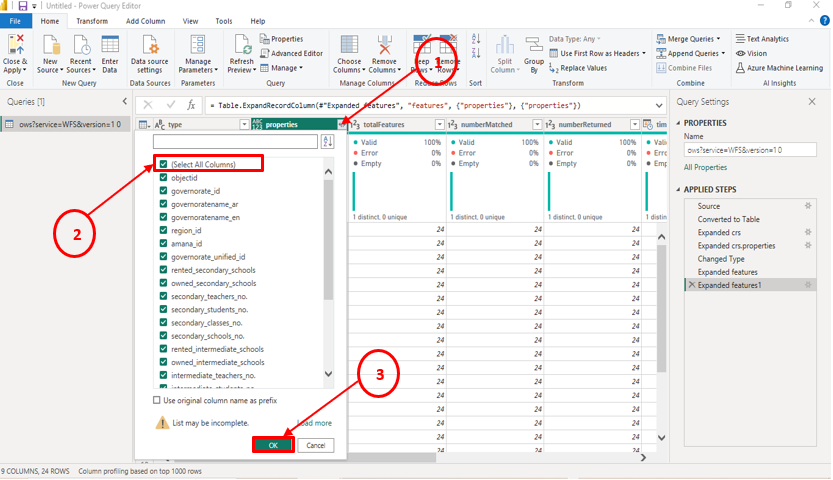Uncheck amana_id column
This screenshot has height=480, width=833.
pyautogui.click(x=164, y=243)
